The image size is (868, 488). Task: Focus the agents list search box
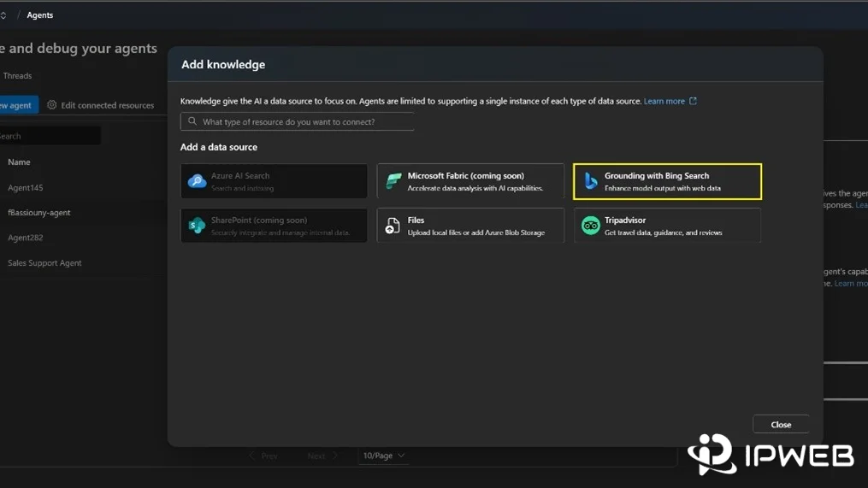[50, 136]
